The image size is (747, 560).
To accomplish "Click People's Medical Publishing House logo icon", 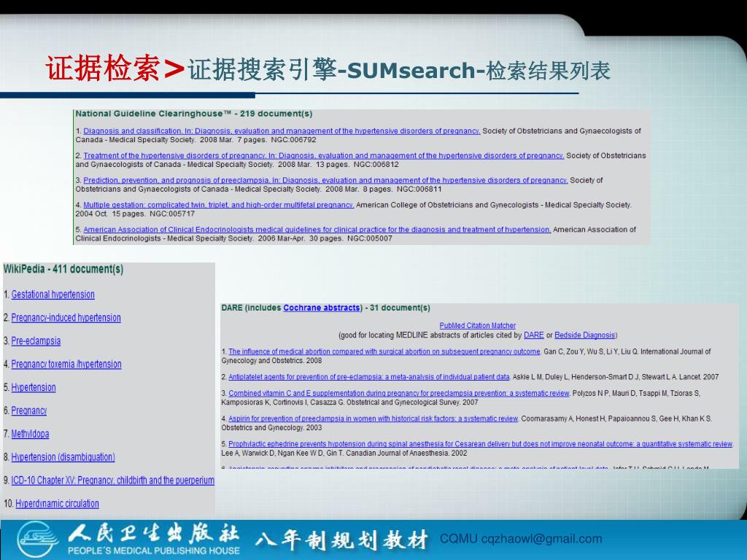I will (x=38, y=539).
